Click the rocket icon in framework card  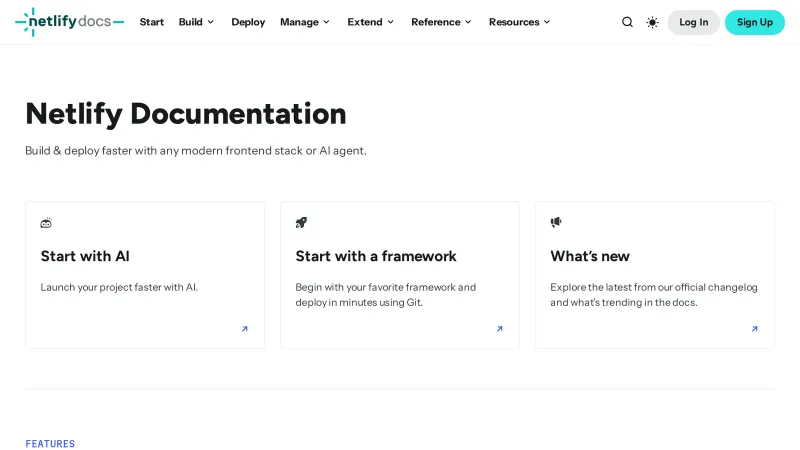tap(301, 223)
